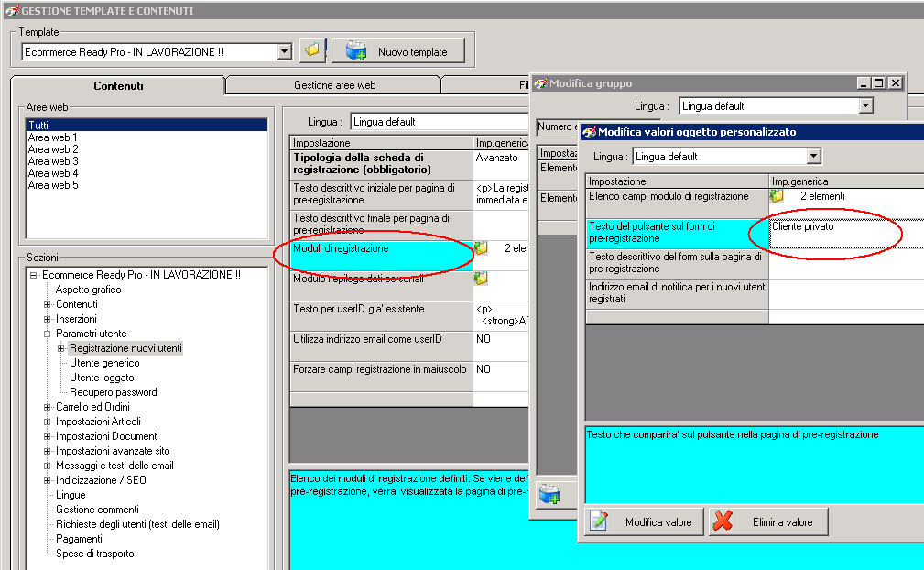Select Testo descrittivo del form sulla pagina row
The image size is (924, 570).
pos(677,263)
